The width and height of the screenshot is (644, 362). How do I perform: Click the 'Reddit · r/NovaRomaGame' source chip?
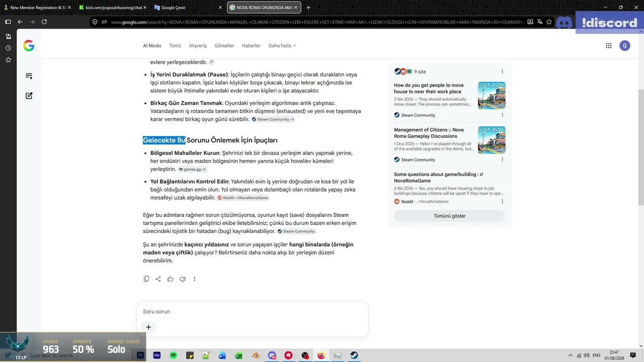pyautogui.click(x=243, y=198)
